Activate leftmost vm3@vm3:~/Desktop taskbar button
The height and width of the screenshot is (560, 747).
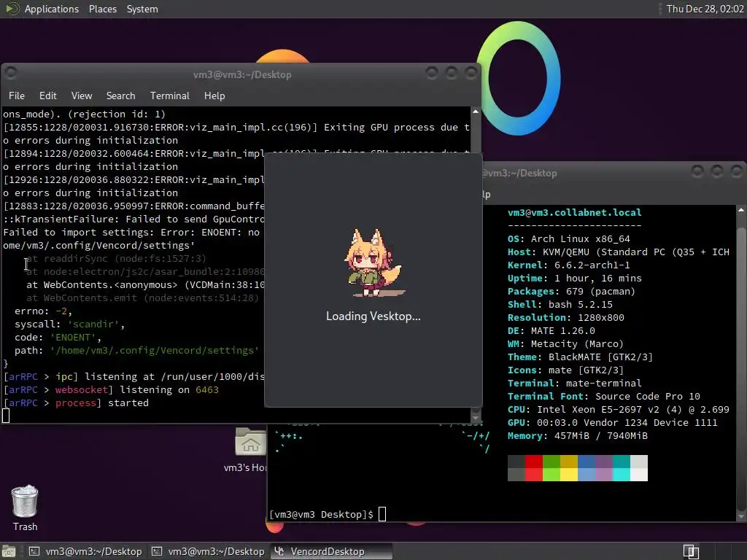pos(86,551)
